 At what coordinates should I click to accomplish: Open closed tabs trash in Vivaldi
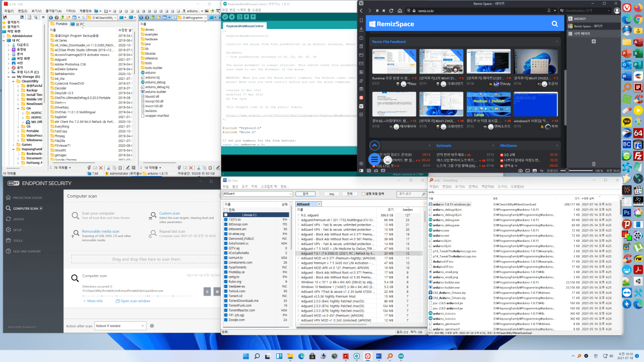tap(594, 164)
